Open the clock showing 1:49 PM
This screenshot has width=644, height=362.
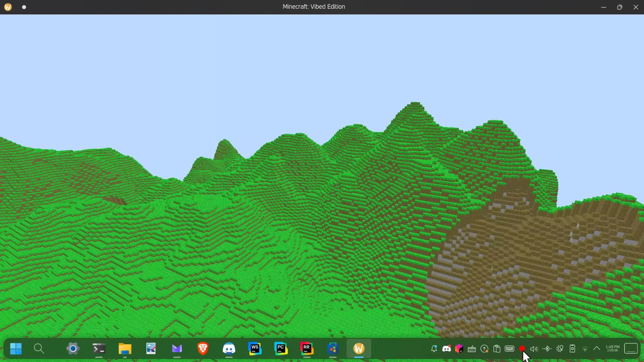pos(612,348)
